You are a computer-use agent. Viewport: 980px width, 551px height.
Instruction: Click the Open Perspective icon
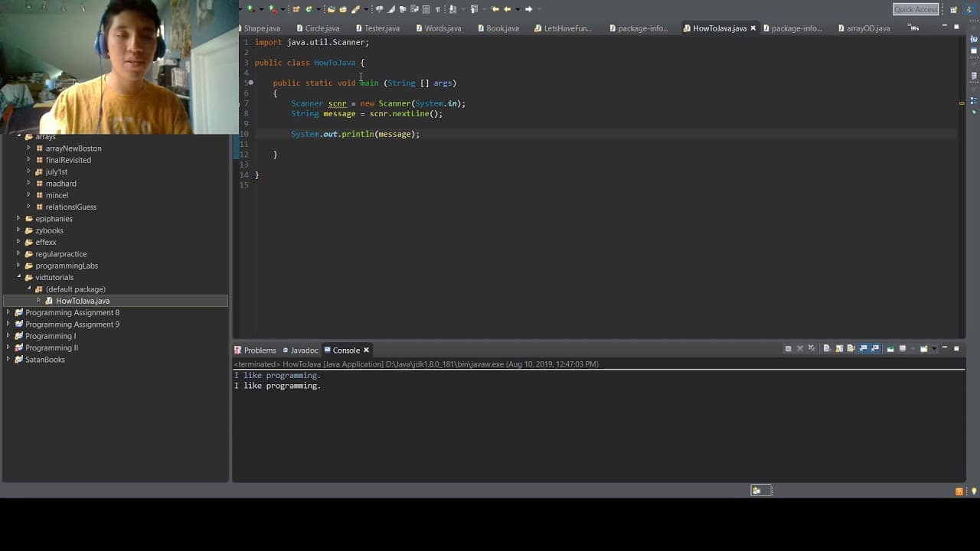954,9
